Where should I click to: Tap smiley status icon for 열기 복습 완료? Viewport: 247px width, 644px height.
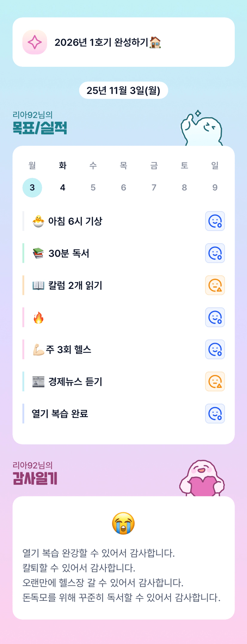pos(215,414)
